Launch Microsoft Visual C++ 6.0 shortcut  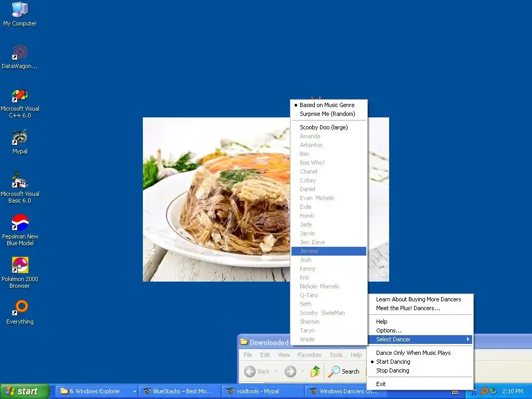click(x=20, y=103)
